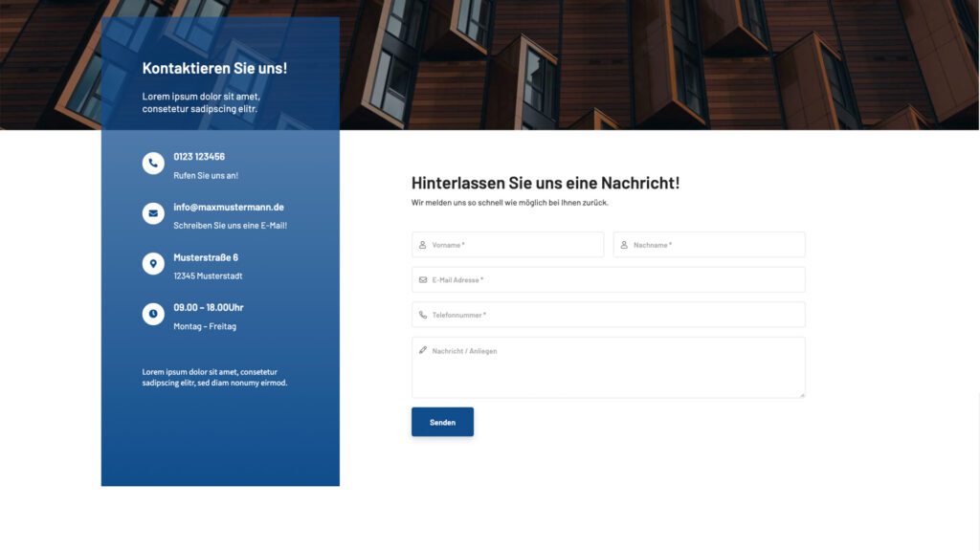Viewport: 980px width, 551px height.
Task: Click the Musterstraße 6 address text
Action: click(x=206, y=257)
